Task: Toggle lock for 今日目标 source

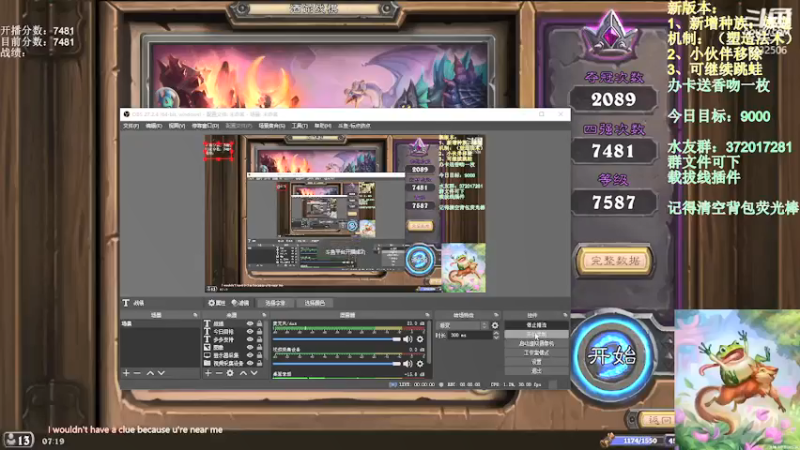Action: (260, 332)
